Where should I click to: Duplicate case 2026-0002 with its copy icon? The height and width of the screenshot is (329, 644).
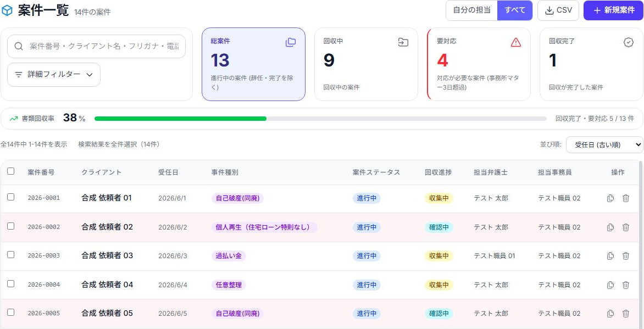(x=610, y=227)
